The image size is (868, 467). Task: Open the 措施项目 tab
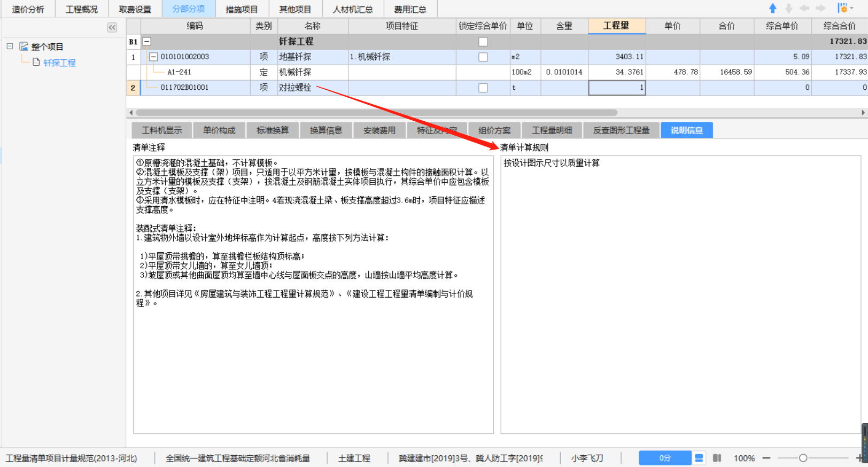pos(242,9)
